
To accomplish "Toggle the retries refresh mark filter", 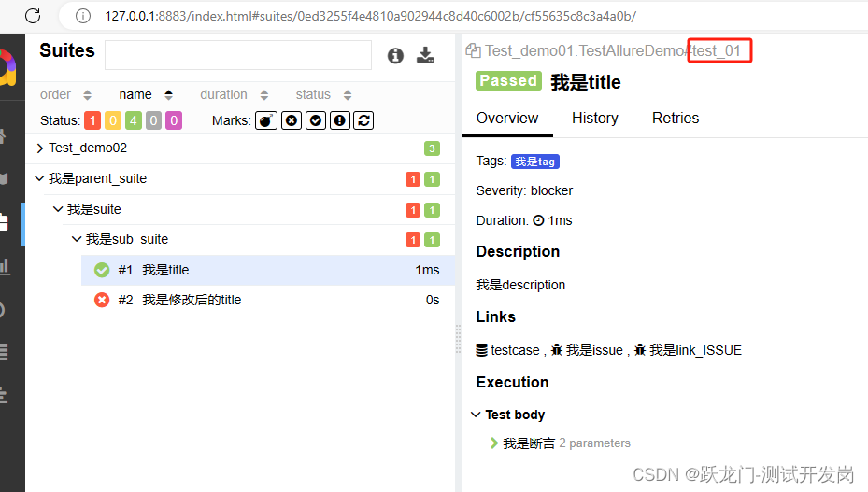I will pyautogui.click(x=363, y=120).
